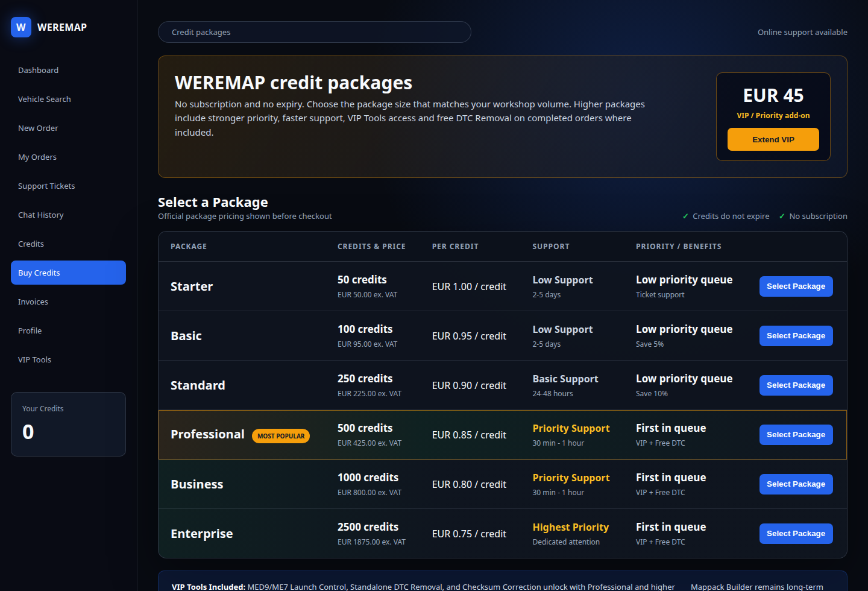Viewport: 868px width, 591px height.
Task: Click '100 credits' in Basic row
Action: (x=365, y=329)
